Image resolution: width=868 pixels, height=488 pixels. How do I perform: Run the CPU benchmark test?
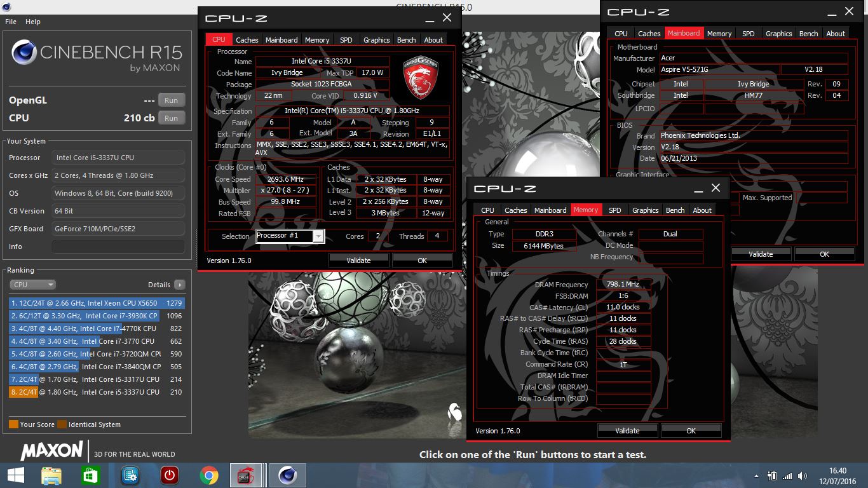pyautogui.click(x=171, y=118)
